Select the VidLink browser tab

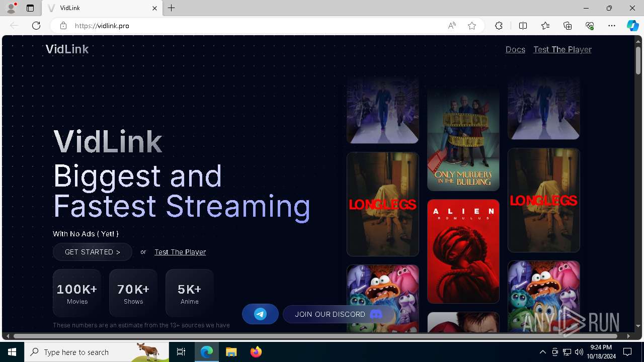pos(102,8)
